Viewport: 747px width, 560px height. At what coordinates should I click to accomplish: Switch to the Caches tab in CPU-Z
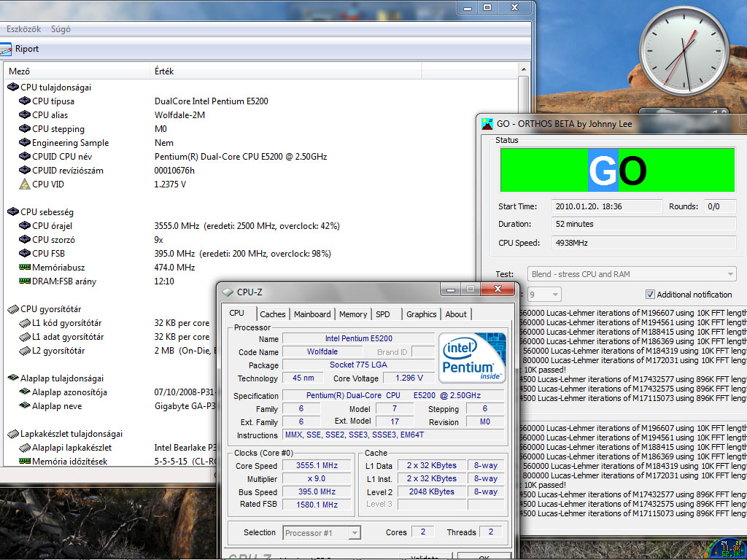(273, 314)
